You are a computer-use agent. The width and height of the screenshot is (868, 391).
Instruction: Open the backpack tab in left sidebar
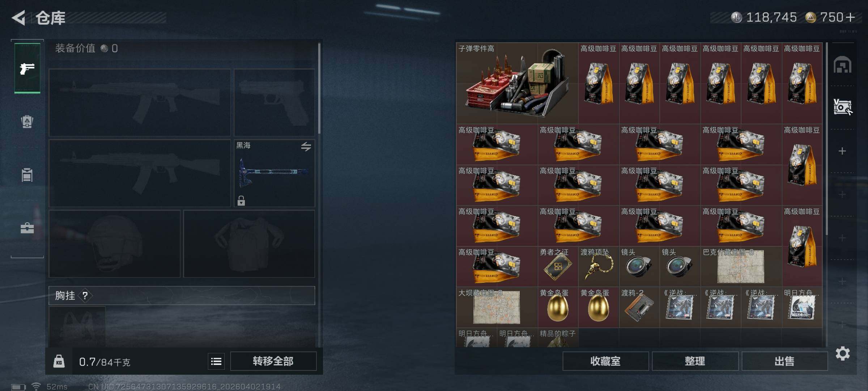27,122
